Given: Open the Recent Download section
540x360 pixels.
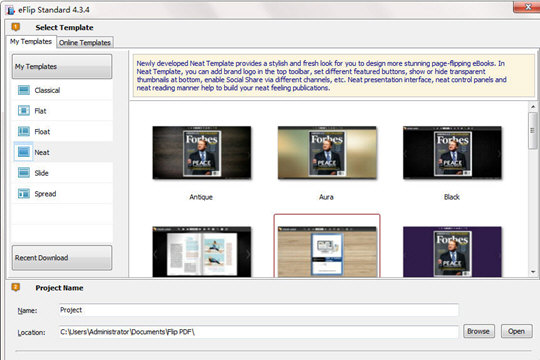Looking at the screenshot, I should (62, 258).
